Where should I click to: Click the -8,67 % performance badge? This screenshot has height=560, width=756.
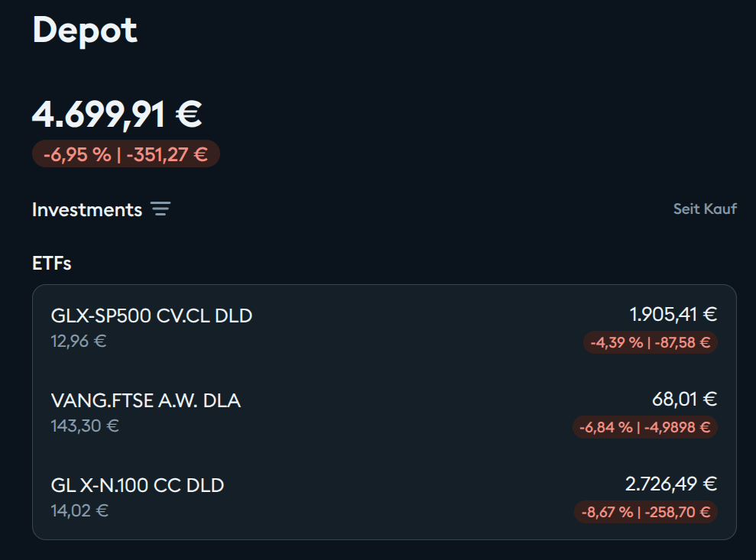coord(646,512)
